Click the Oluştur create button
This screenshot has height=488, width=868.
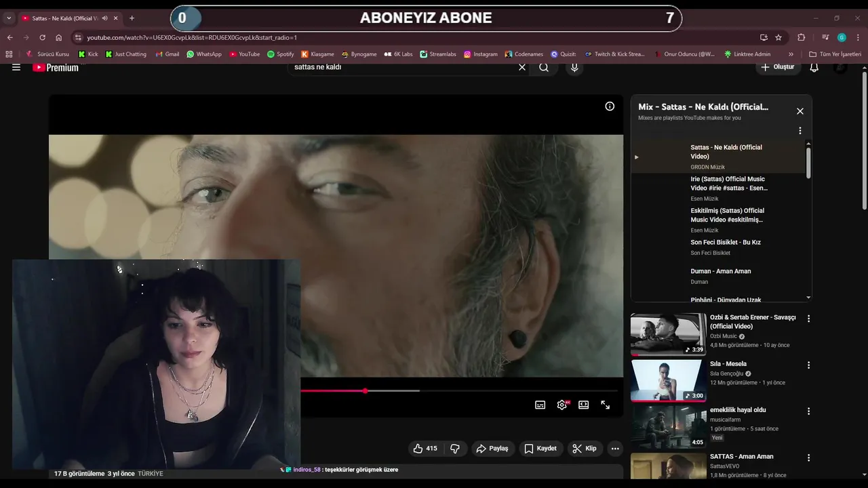click(x=777, y=67)
